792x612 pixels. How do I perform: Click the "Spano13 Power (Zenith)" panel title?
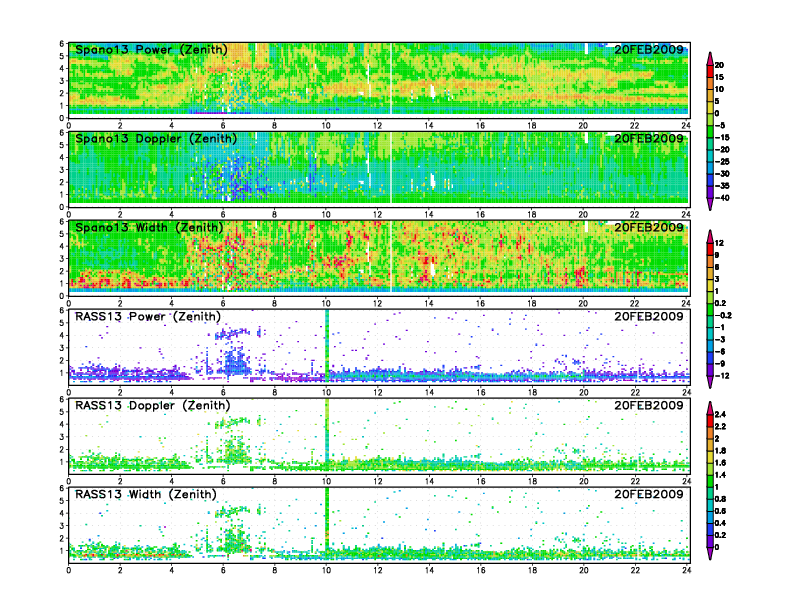point(151,50)
